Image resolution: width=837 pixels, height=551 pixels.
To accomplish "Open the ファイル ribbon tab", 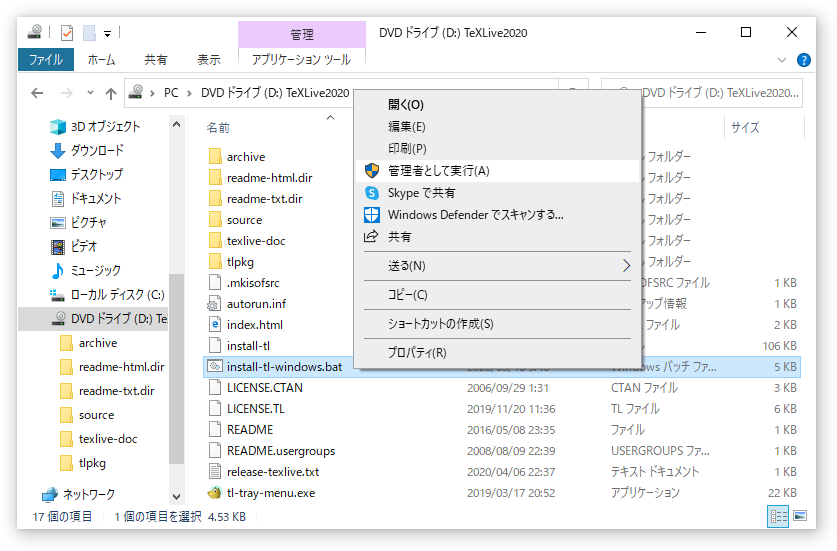I will click(x=46, y=59).
